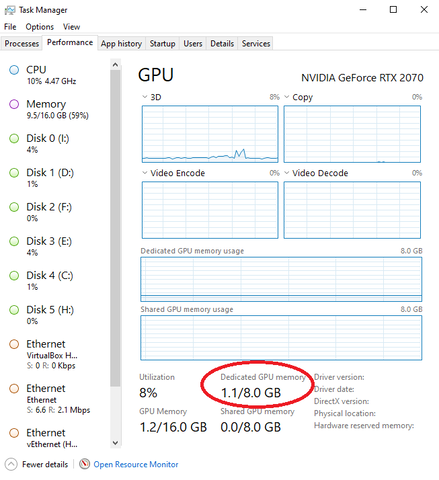The height and width of the screenshot is (480, 439).
Task: Click the sidebar scroll down arrow
Action: point(115,443)
